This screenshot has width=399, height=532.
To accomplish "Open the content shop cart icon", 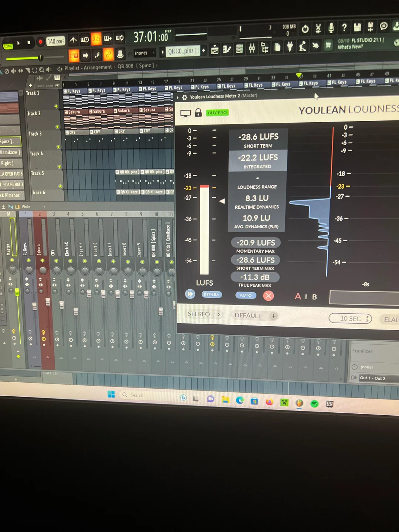I will [x=328, y=45].
